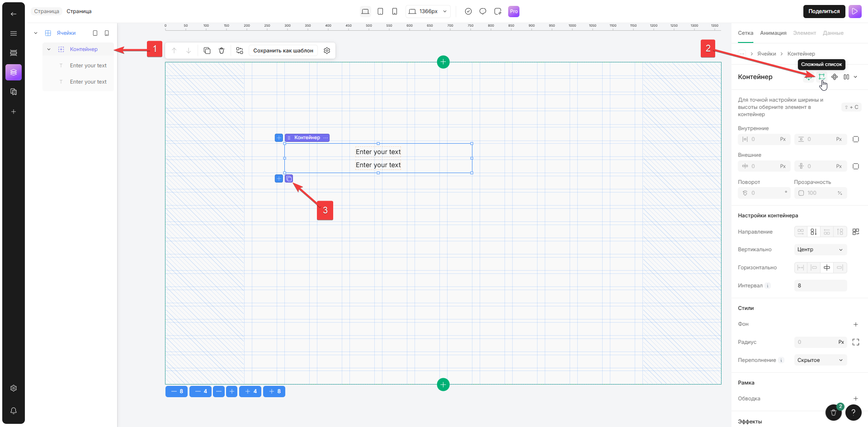Open the Вертикально dropdown set to Центр
Screen dimensions: 868x427
[x=820, y=249]
